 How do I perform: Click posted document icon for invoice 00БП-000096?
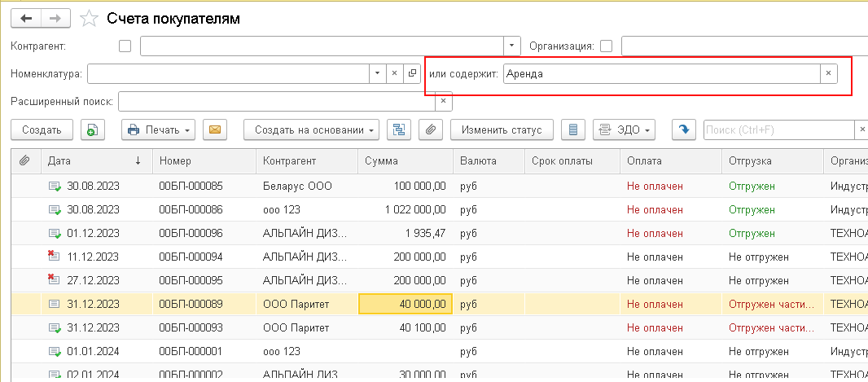(55, 234)
